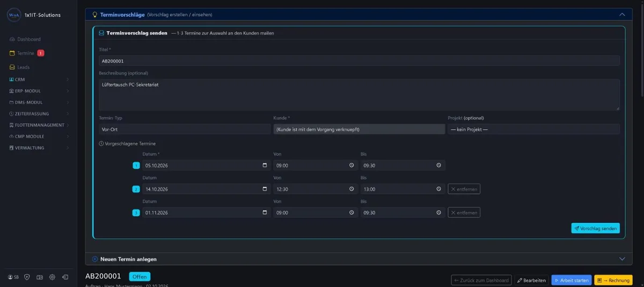Collapse the Terminvorschläge panel chevron

623,15
